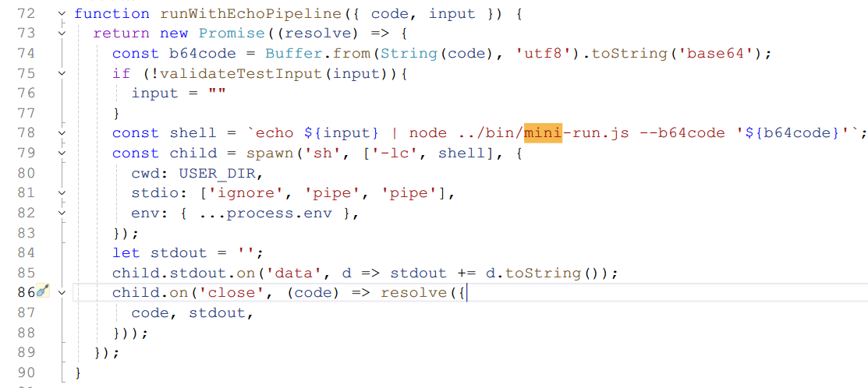
Task: Collapse the if validateTestInput block at line 75
Action: pos(62,73)
